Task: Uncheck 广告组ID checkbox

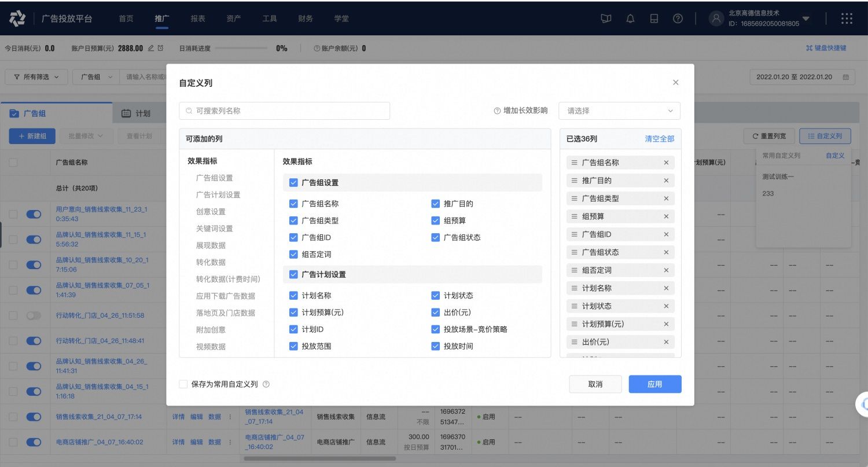Action: click(x=293, y=237)
